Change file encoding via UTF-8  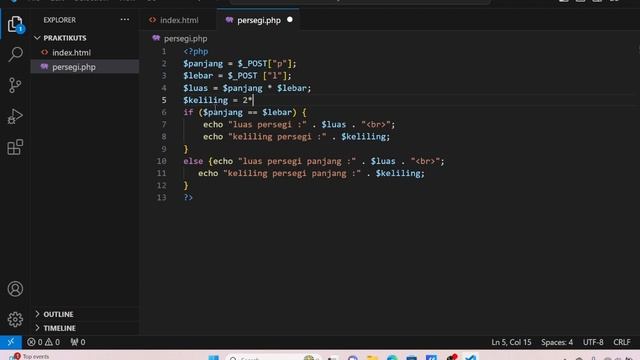pos(593,342)
